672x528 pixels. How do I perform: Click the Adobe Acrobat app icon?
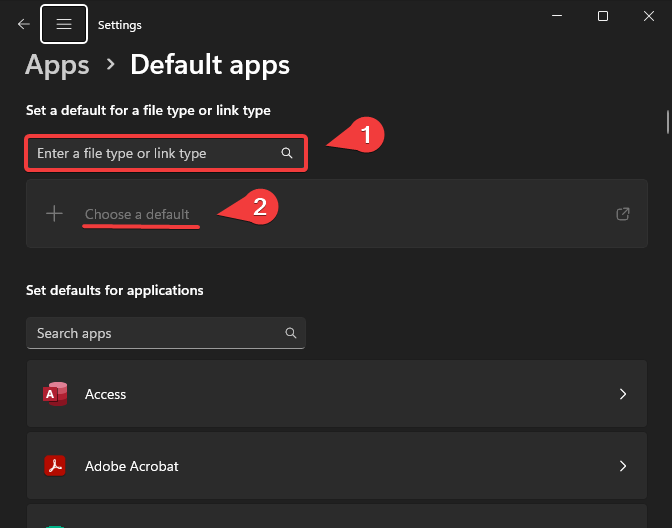55,466
